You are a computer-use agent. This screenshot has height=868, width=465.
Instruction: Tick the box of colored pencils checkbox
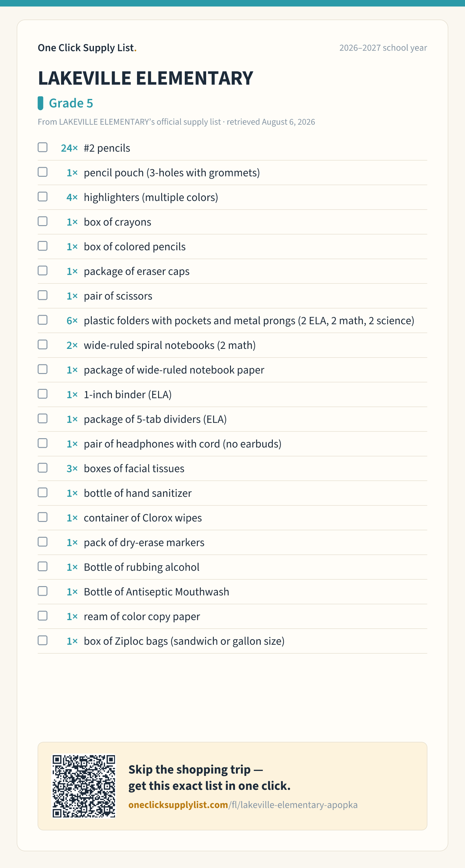[x=42, y=246]
